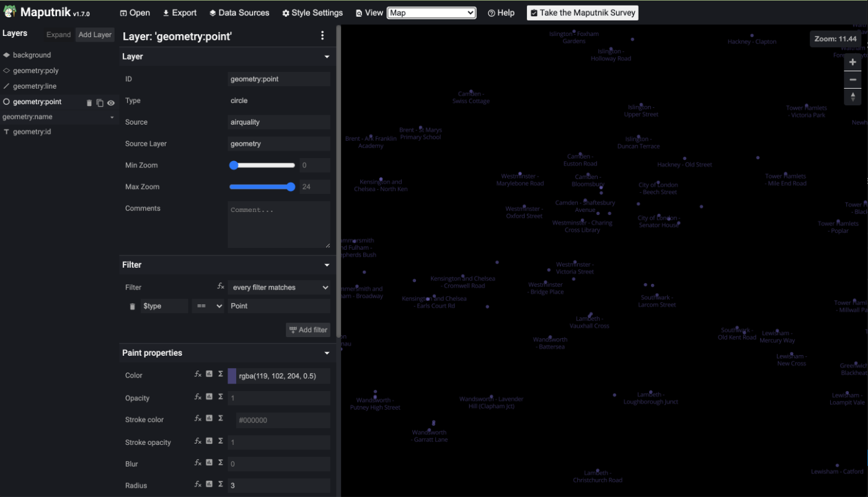The image size is (868, 497).
Task: Click the sigma zoom icon for Opacity
Action: [x=221, y=397]
